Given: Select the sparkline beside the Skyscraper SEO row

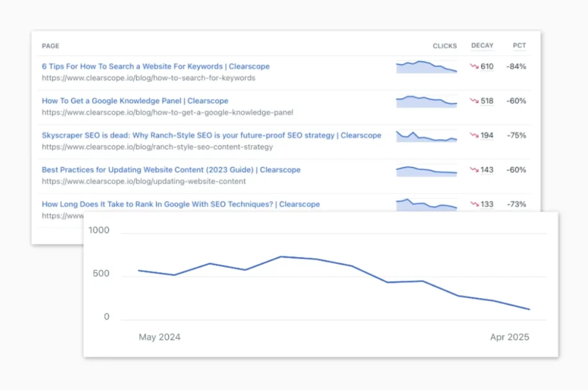Looking at the screenshot, I should 426,135.
